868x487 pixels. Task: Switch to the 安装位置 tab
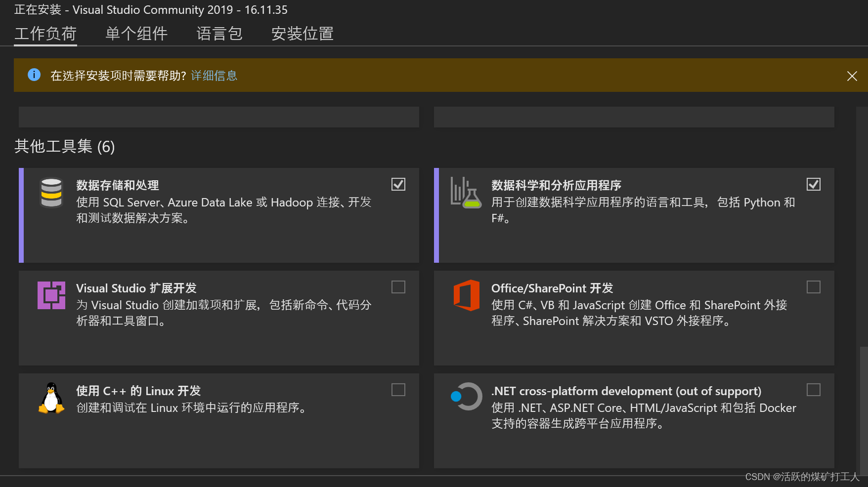(302, 33)
